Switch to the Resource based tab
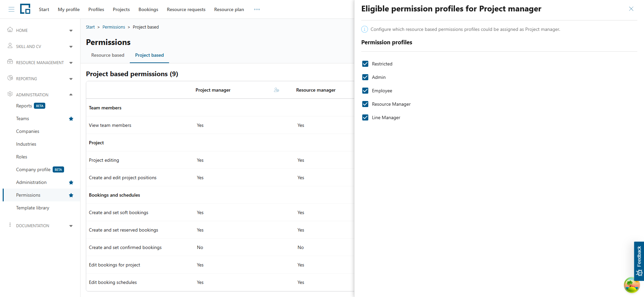This screenshot has height=297, width=644. tap(108, 55)
